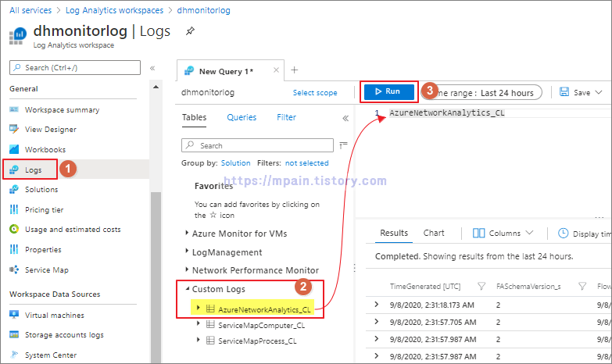Click dhmonitorlog breadcrumb link
Image resolution: width=612 pixels, height=364 pixels.
pyautogui.click(x=204, y=10)
